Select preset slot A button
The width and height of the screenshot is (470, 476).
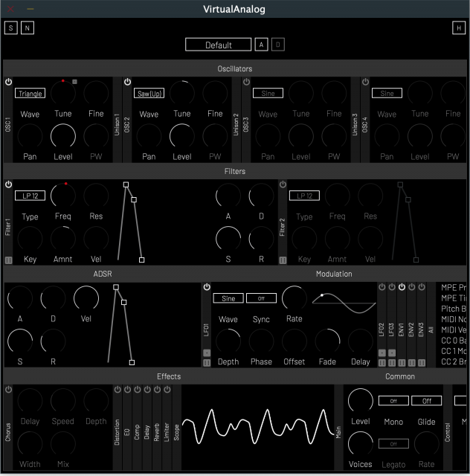tap(262, 45)
